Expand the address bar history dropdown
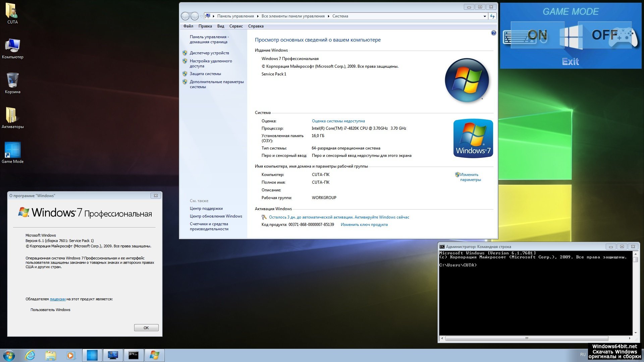 485,16
